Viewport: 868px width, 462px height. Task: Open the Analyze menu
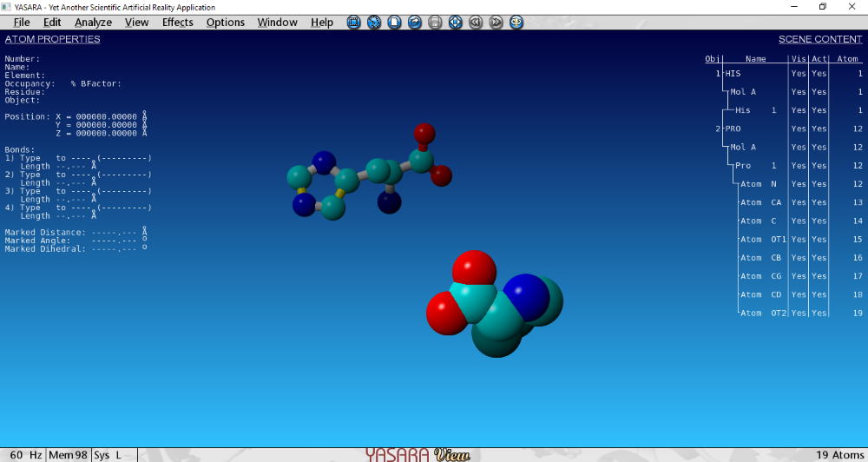pos(93,23)
